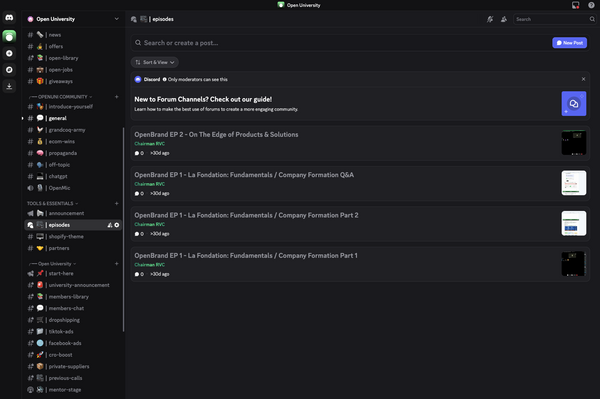Screen dimensions: 600x399
Task: Open university-announcement channel
Action: pos(73,285)
